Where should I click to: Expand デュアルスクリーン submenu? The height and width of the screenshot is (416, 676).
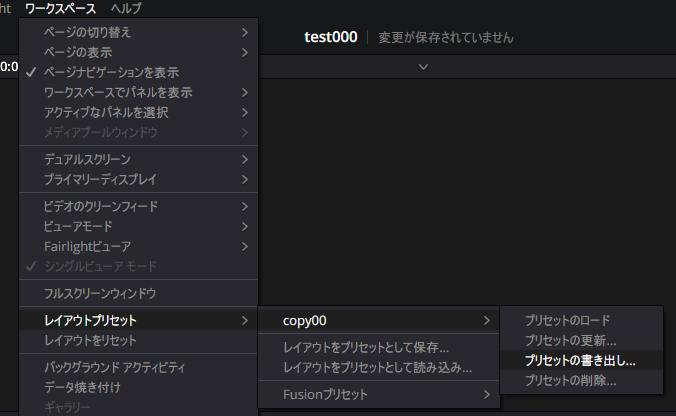[138, 160]
